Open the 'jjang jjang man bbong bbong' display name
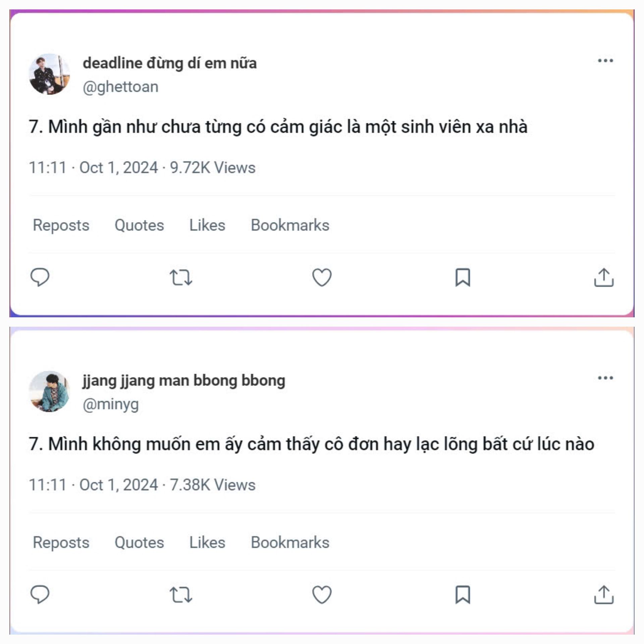Image resolution: width=644 pixels, height=644 pixels. 184,381
